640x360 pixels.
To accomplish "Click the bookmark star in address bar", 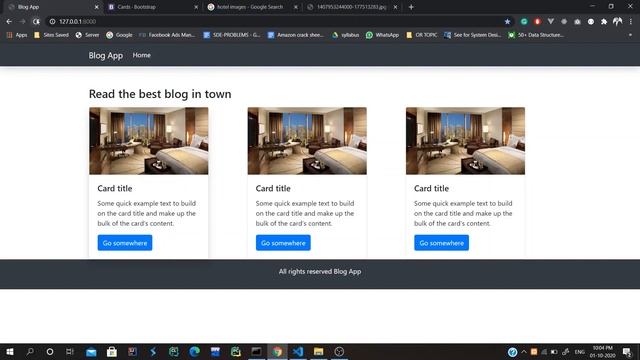I will point(507,22).
